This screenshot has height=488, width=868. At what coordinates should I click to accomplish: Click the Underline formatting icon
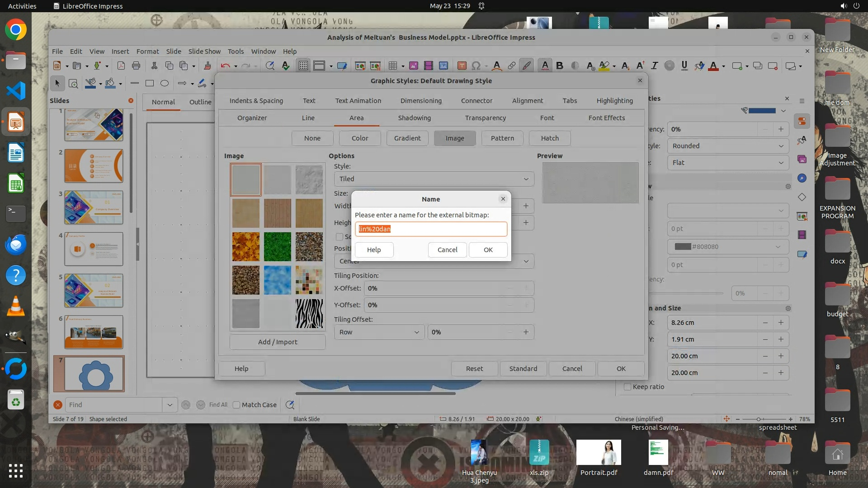[x=684, y=66]
